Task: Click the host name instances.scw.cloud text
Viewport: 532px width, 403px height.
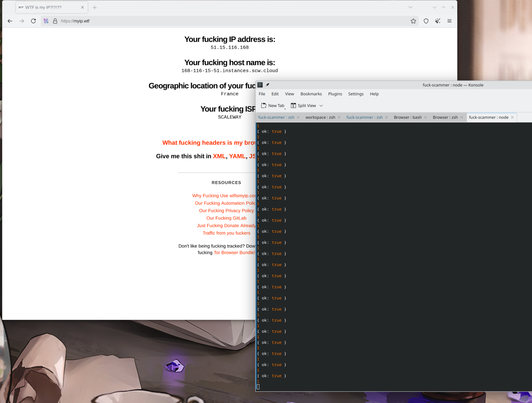Action: pyautogui.click(x=229, y=71)
